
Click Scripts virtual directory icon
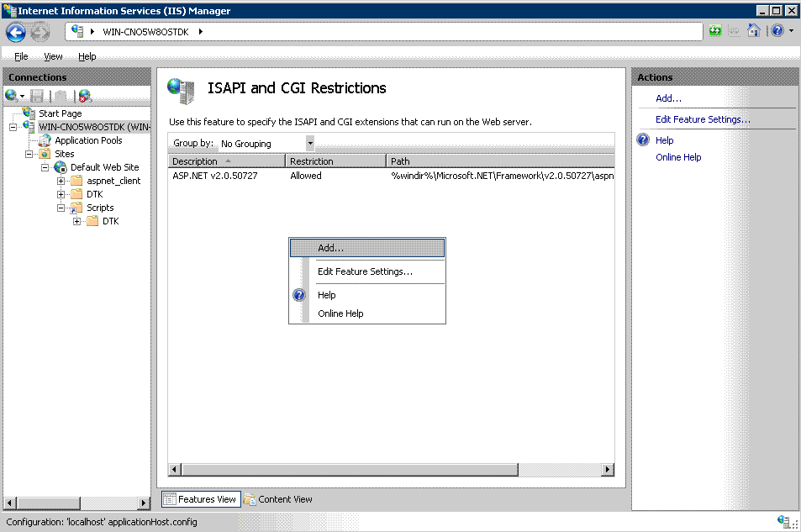(x=76, y=208)
